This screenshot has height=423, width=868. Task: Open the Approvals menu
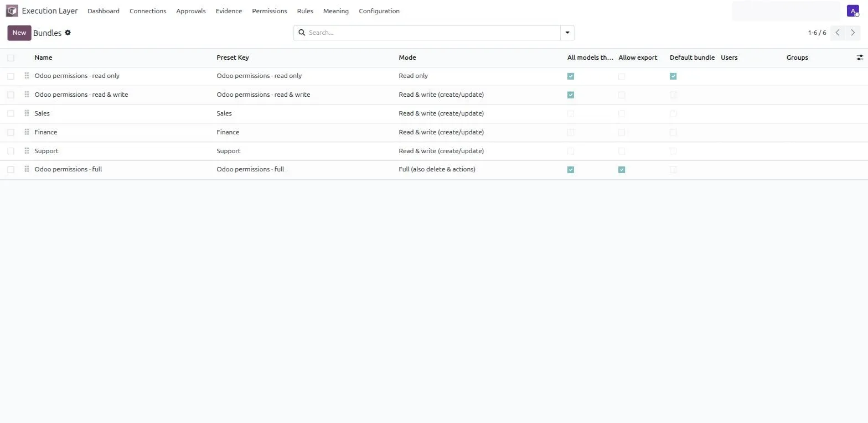[x=191, y=11]
